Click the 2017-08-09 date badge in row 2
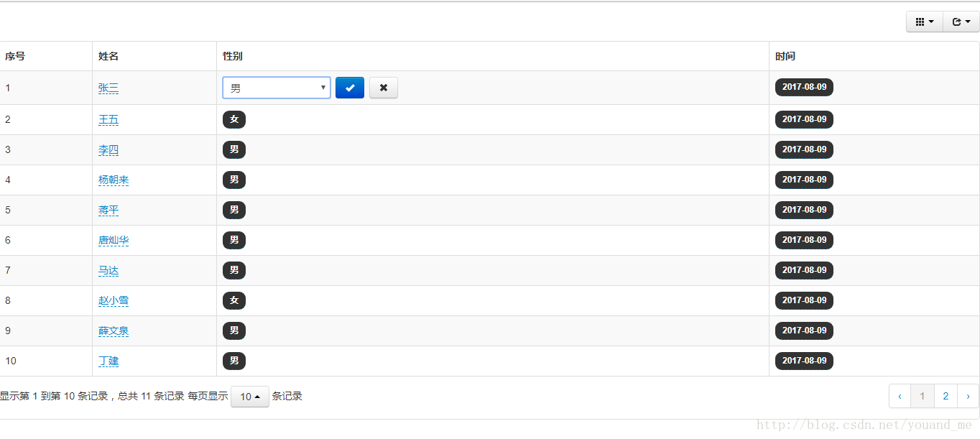Viewport: 980px width, 439px height. (804, 119)
